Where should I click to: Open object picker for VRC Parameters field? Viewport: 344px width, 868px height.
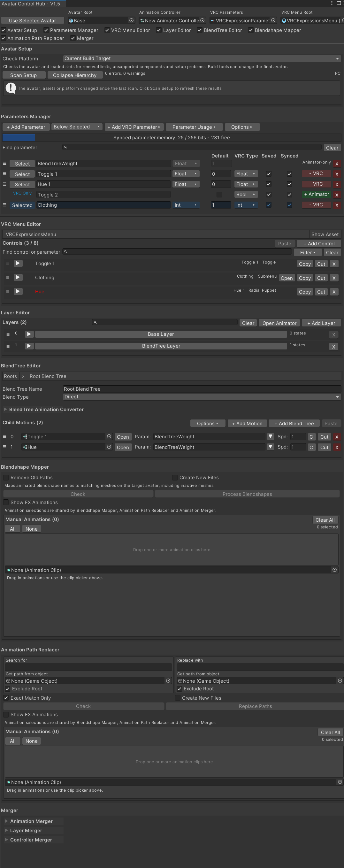click(x=273, y=20)
